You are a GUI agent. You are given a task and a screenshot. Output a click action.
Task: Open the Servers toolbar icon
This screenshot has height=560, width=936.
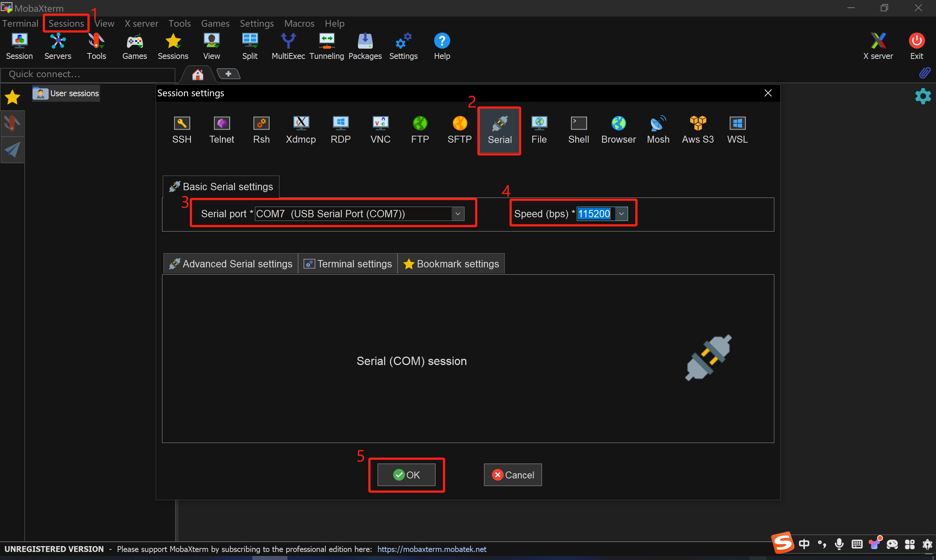tap(58, 46)
